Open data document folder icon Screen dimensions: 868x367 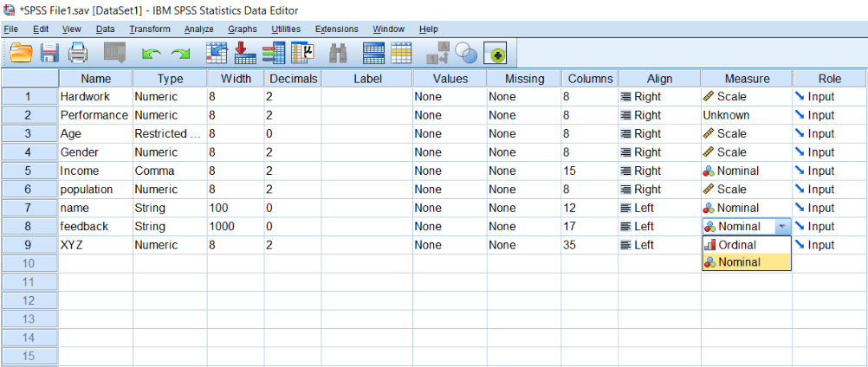23,53
